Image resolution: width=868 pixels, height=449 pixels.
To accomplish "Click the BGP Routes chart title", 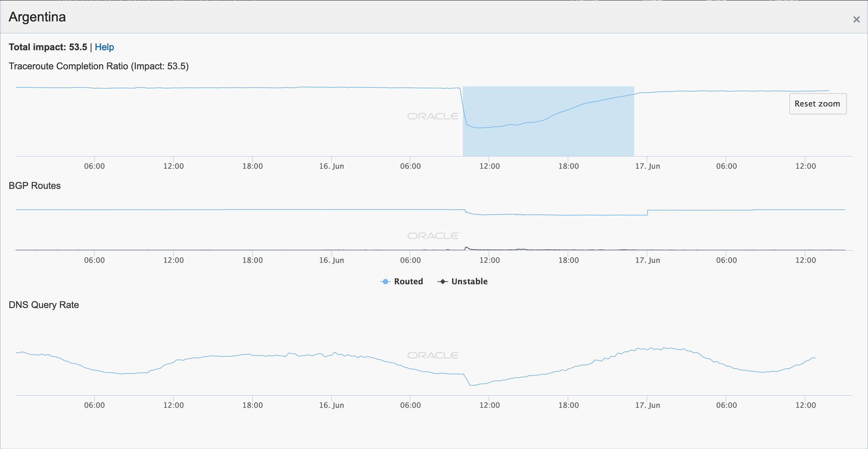I will (x=34, y=185).
